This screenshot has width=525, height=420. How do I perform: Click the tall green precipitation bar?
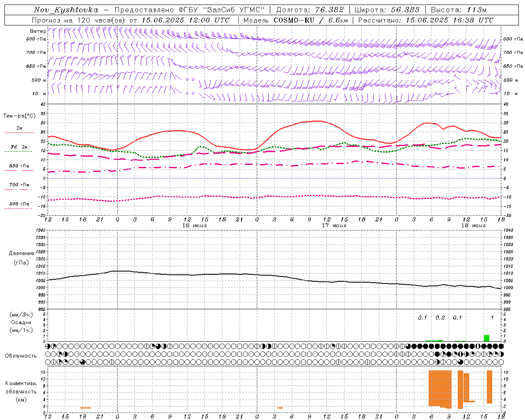click(x=486, y=338)
